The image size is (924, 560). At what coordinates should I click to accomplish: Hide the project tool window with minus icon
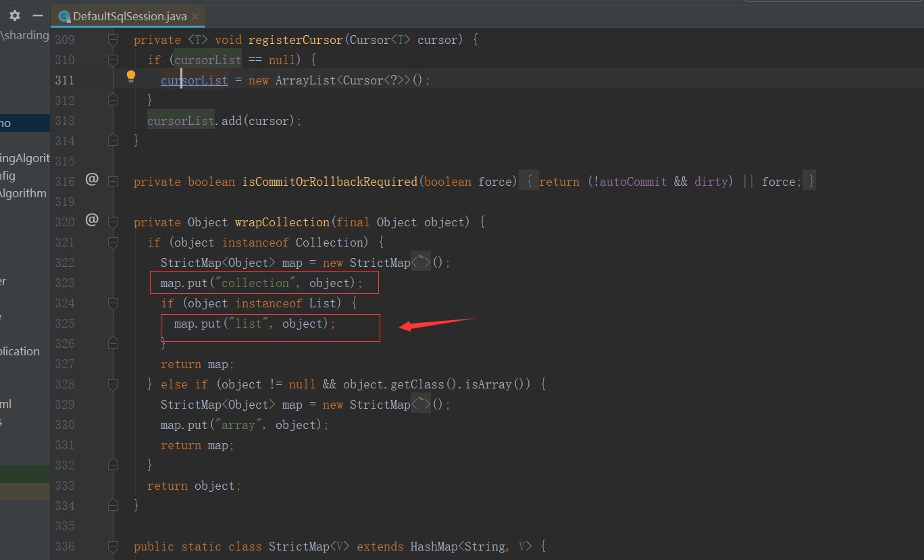[38, 16]
